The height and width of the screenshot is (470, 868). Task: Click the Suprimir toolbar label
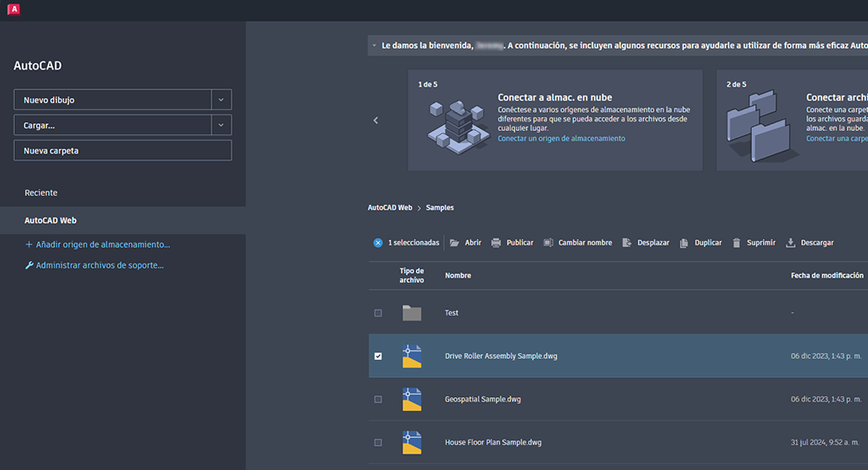(761, 243)
